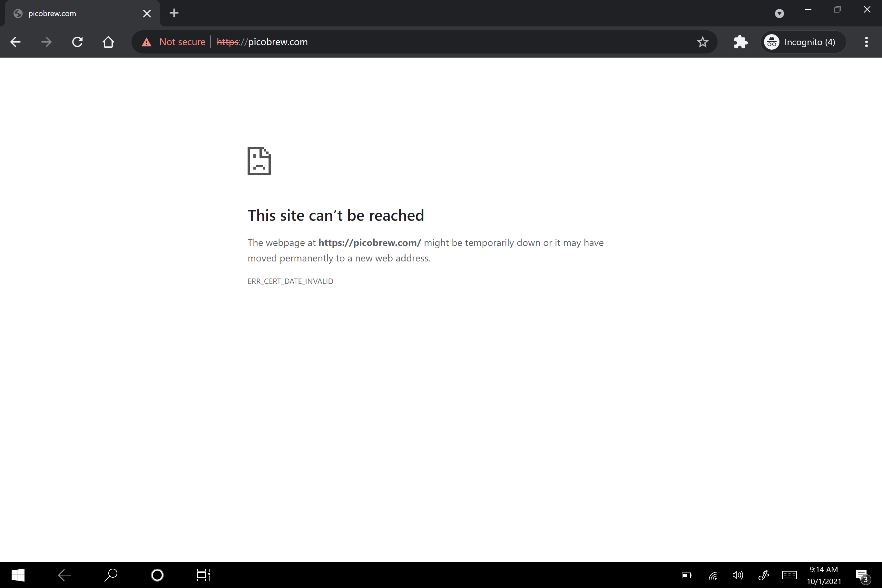Image resolution: width=882 pixels, height=588 pixels.
Task: Click the ERR_CERT_DATE_INVALID error code
Action: [290, 281]
